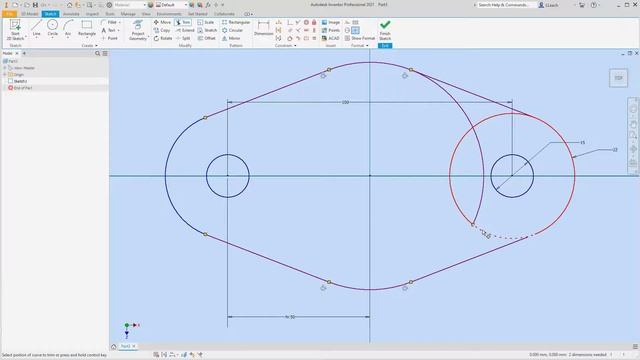Open the Rectangle tool dropdown arrow
Screen dimensions: 640x360
pyautogui.click(x=87, y=38)
